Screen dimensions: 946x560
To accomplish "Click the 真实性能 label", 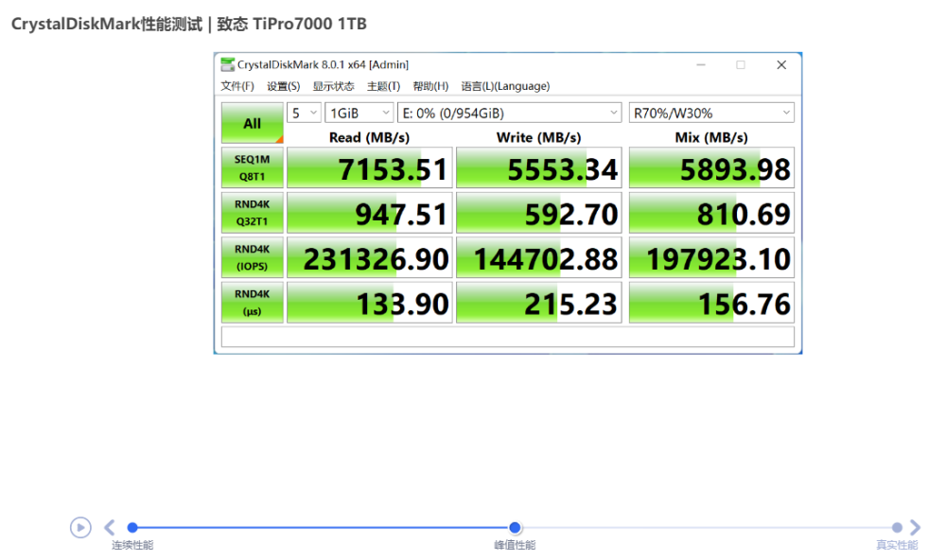I will point(897,545).
